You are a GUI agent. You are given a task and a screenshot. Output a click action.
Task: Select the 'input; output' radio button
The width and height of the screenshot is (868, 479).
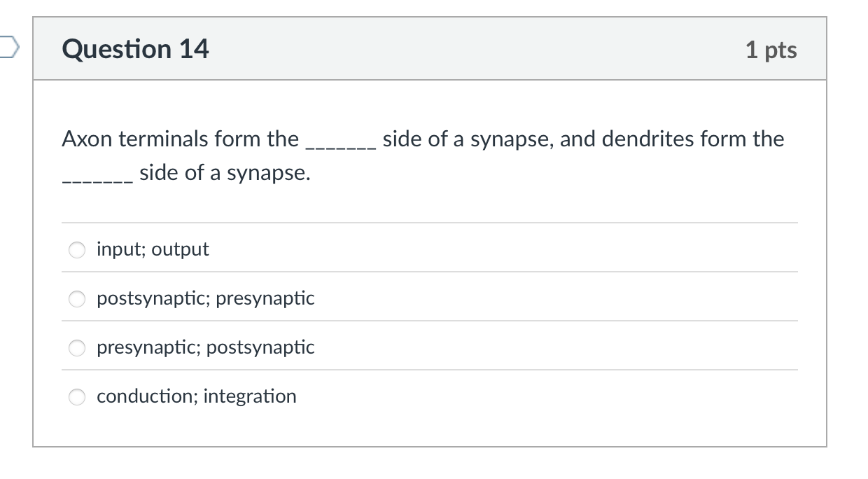pos(77,249)
